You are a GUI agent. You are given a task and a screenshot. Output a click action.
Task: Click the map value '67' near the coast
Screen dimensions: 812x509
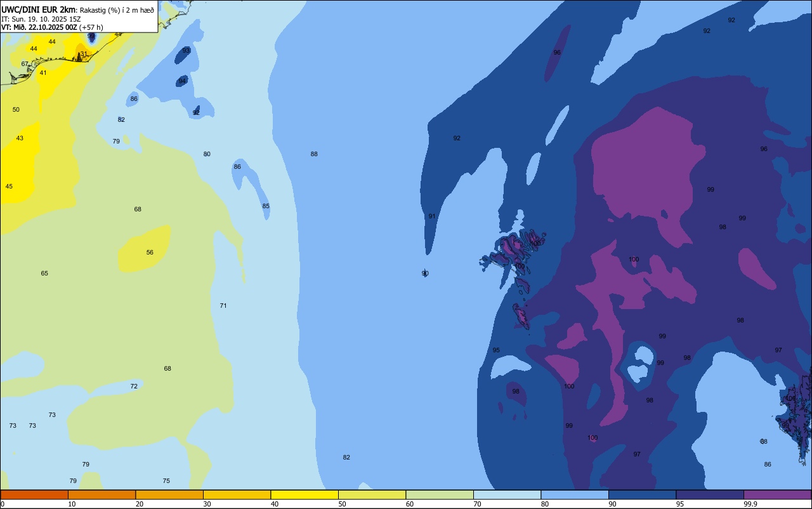25,64
